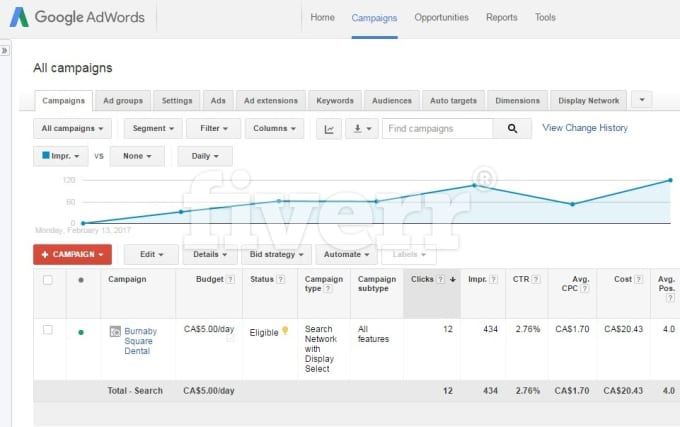Click the Status column help icon

point(281,280)
